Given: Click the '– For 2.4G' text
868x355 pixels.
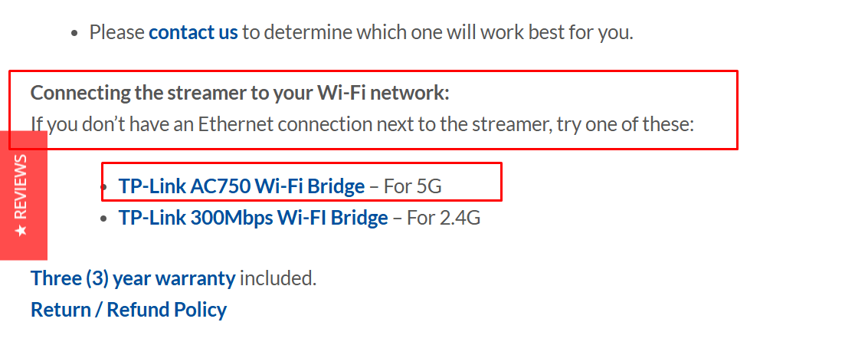Looking at the screenshot, I should [436, 218].
